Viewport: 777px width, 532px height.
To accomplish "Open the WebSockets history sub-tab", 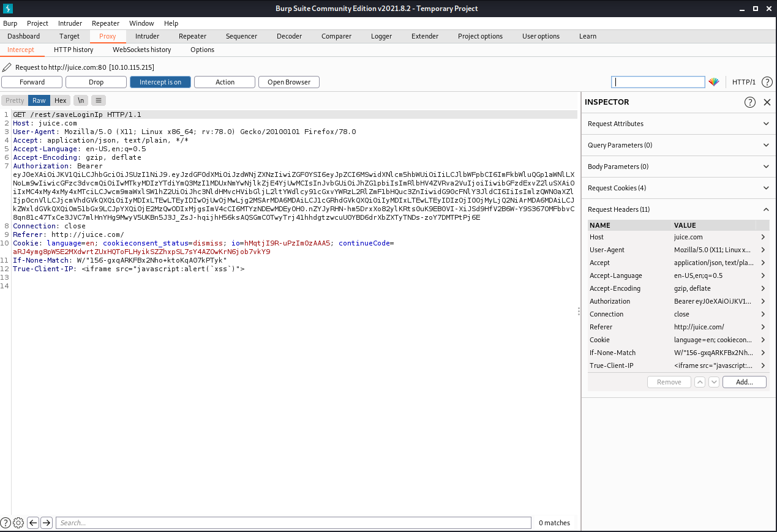I will coord(142,50).
